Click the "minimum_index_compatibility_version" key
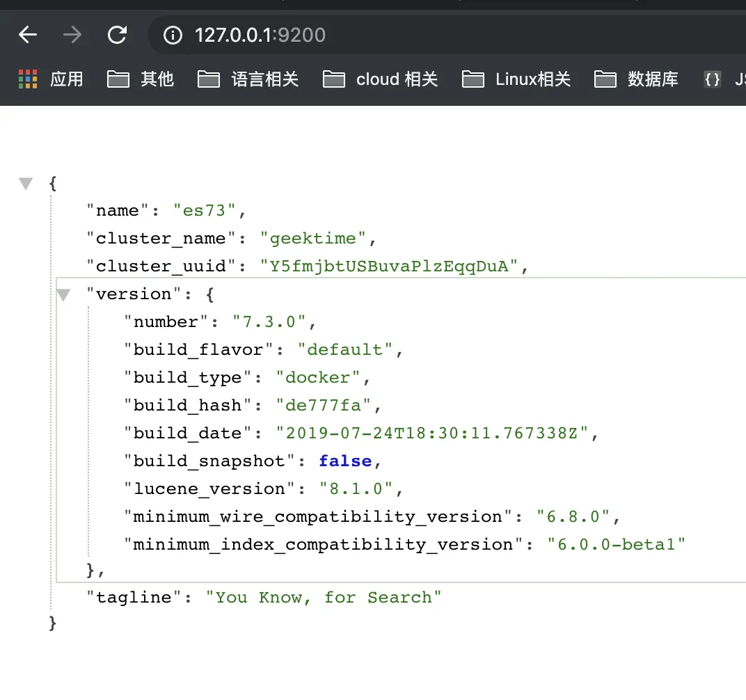Image resolution: width=746 pixels, height=700 pixels. (323, 544)
